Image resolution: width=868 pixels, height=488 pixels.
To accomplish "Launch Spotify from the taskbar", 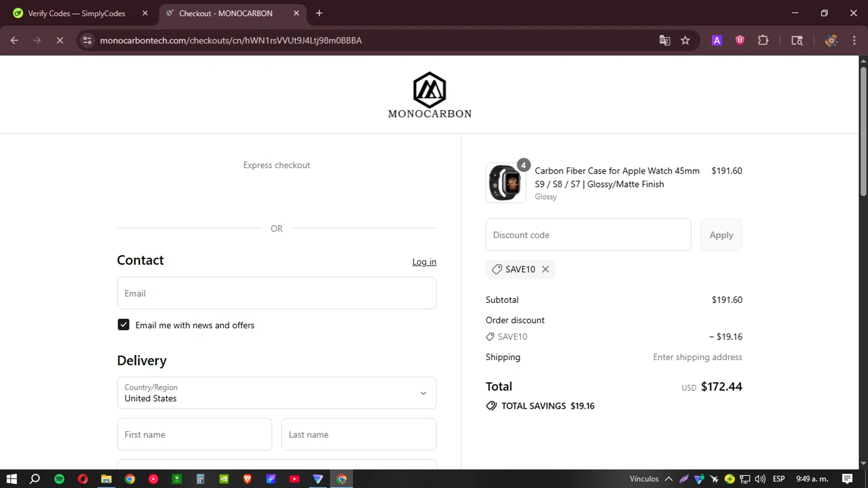I will [x=59, y=479].
